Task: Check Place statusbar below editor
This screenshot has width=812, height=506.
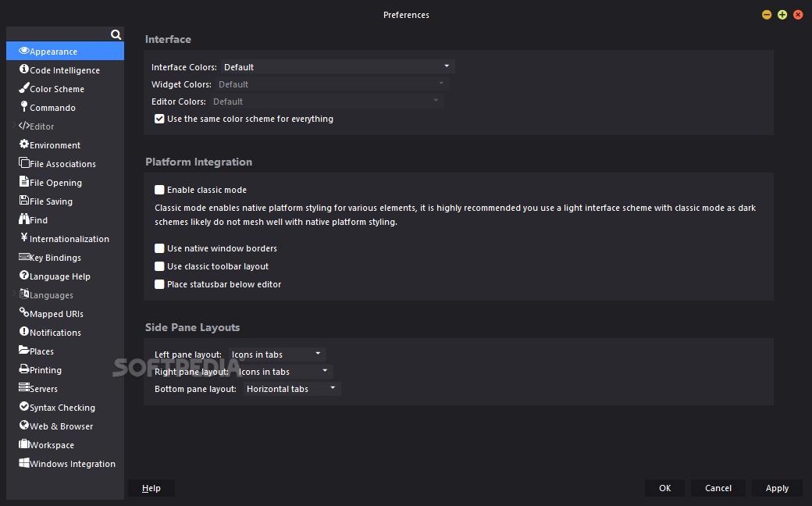Action: coord(159,284)
